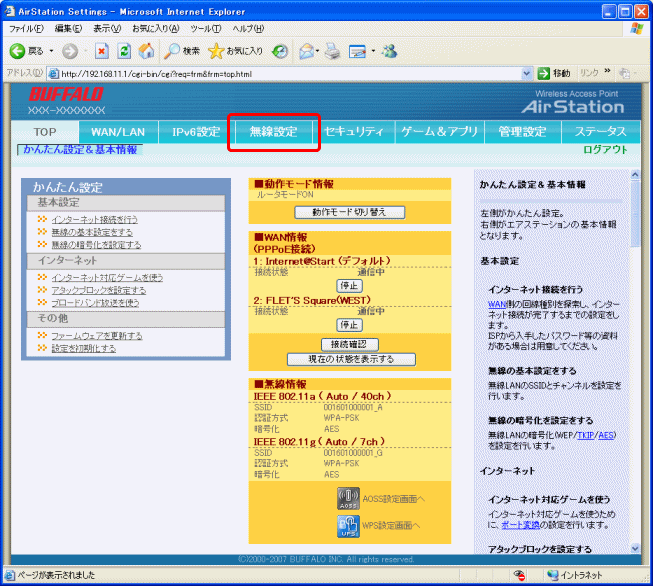Print the page with printer icon

tap(332, 51)
